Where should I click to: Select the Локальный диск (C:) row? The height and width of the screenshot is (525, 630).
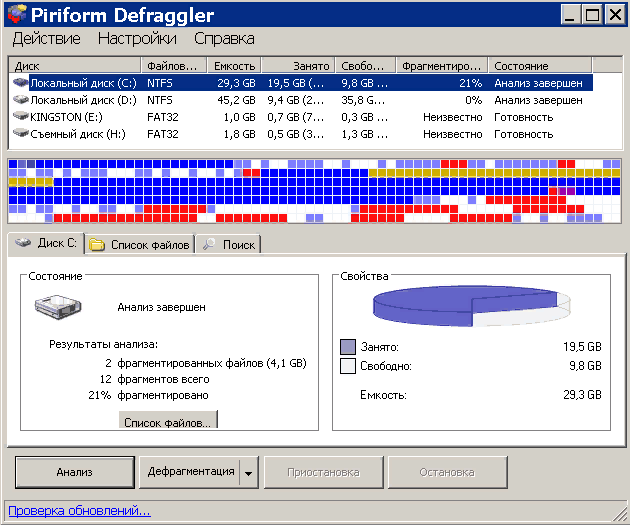[301, 83]
